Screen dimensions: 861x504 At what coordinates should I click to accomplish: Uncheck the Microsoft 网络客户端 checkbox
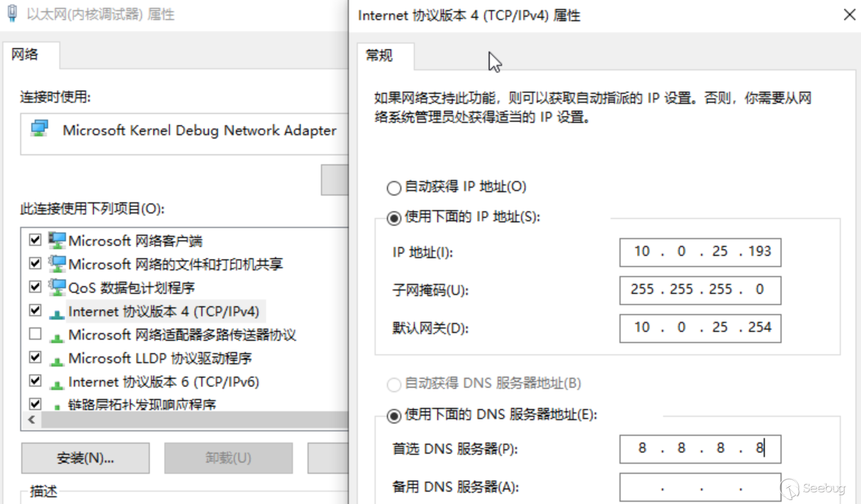[x=35, y=240]
